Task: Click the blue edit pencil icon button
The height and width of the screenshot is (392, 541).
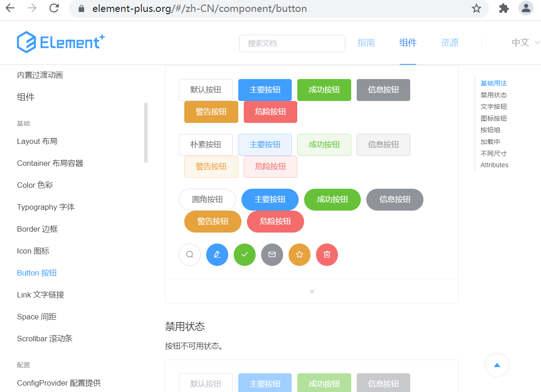Action: point(217,254)
